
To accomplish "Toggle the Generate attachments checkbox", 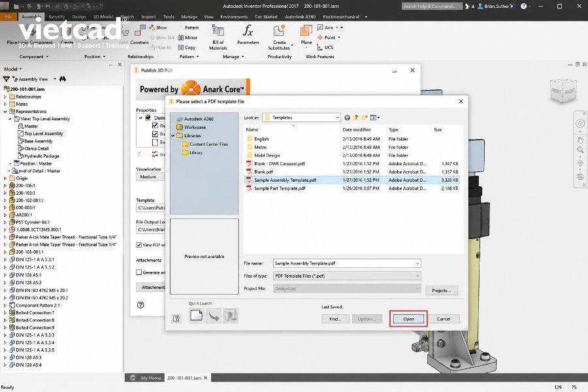I will [x=139, y=272].
